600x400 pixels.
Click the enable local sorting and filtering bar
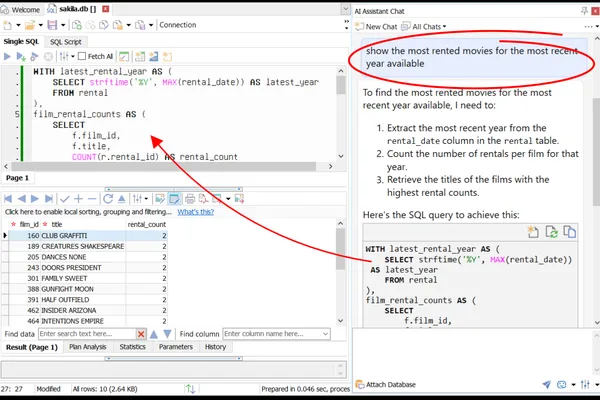tap(88, 212)
